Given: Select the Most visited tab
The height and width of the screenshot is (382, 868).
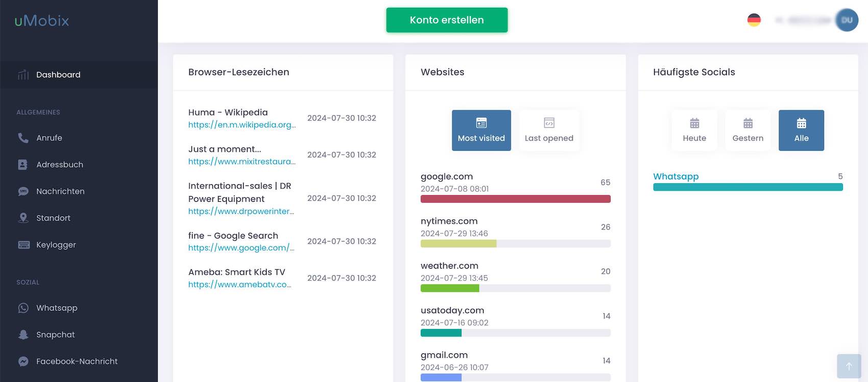Looking at the screenshot, I should coord(481,130).
